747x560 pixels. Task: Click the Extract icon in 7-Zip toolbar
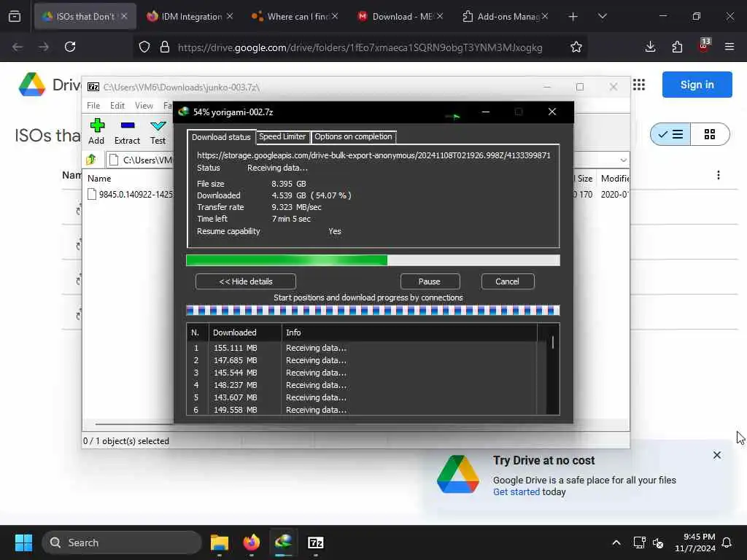[x=127, y=126]
